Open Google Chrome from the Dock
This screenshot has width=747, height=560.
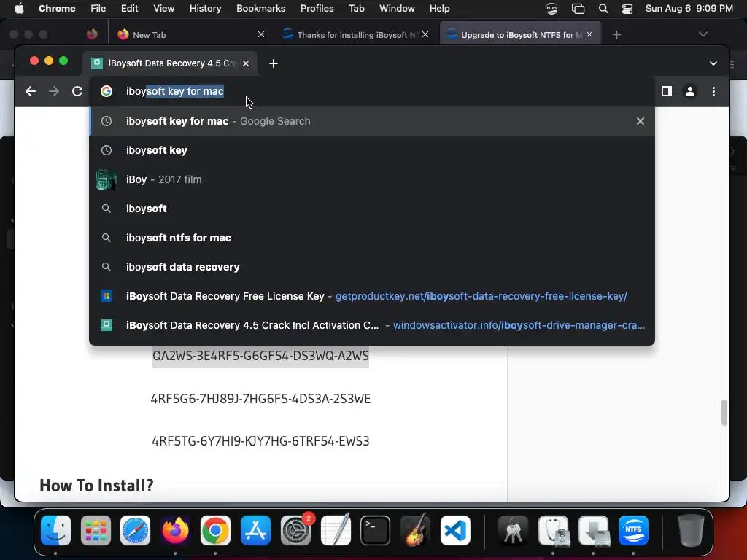click(215, 530)
